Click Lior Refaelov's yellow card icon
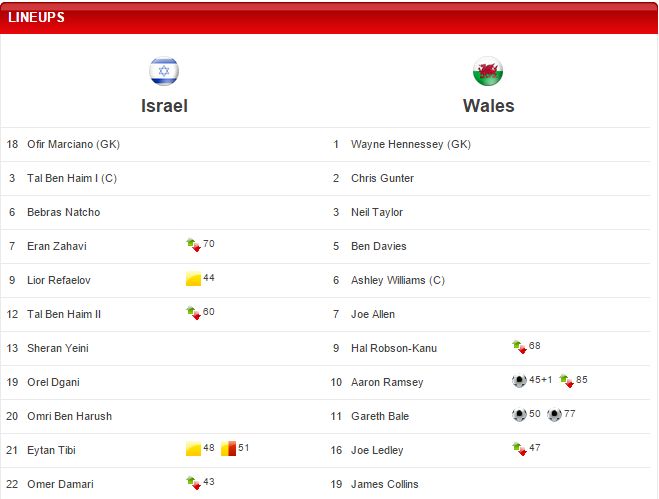This screenshot has width=659, height=499. pos(193,279)
